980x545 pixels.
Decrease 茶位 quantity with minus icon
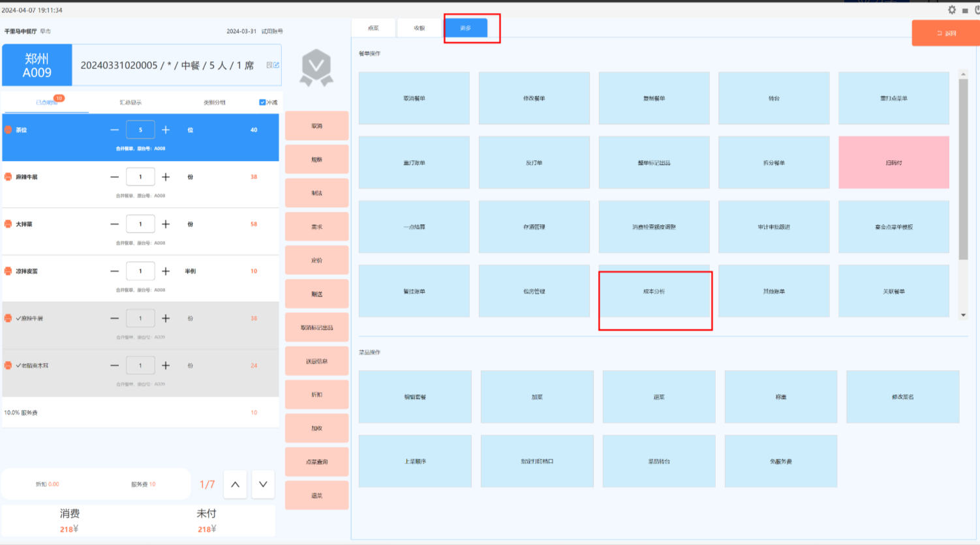pyautogui.click(x=115, y=130)
